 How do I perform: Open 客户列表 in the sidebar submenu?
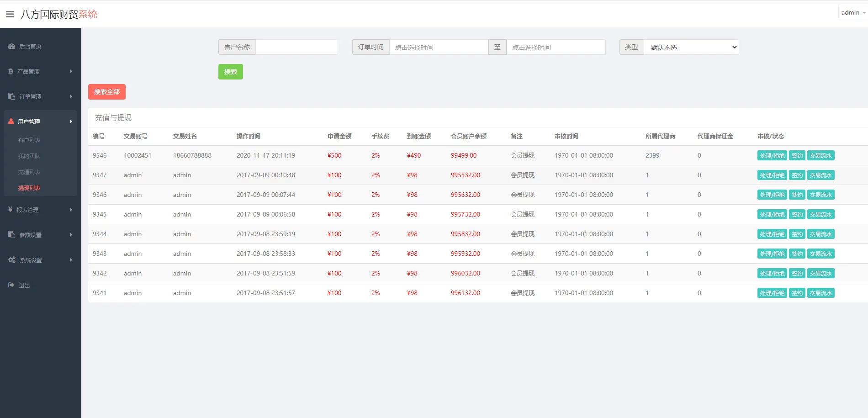(29, 140)
